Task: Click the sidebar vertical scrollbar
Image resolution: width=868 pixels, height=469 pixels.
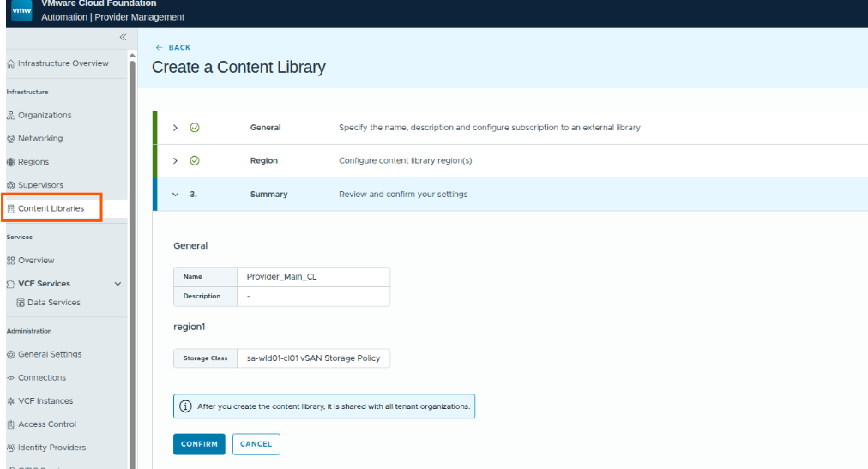Action: point(132,257)
